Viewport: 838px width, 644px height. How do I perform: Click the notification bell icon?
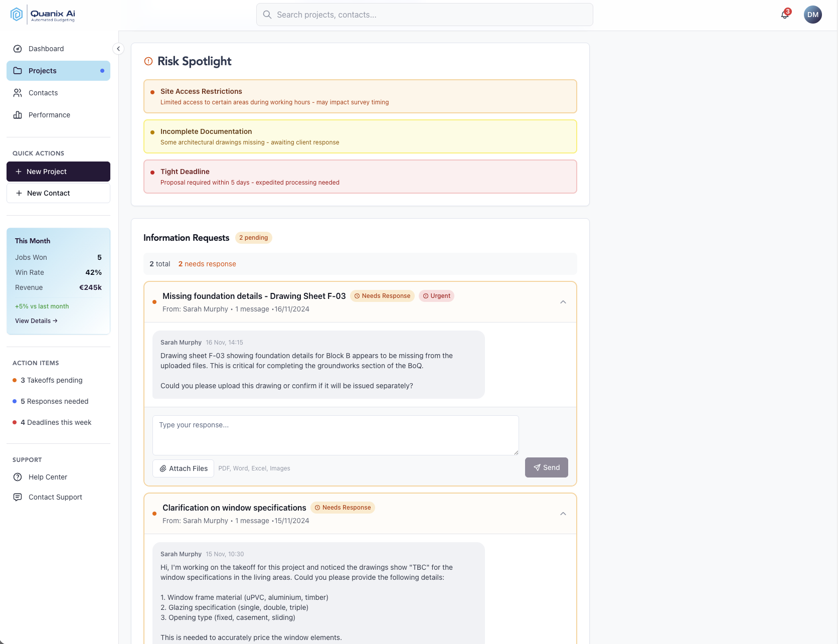point(785,15)
